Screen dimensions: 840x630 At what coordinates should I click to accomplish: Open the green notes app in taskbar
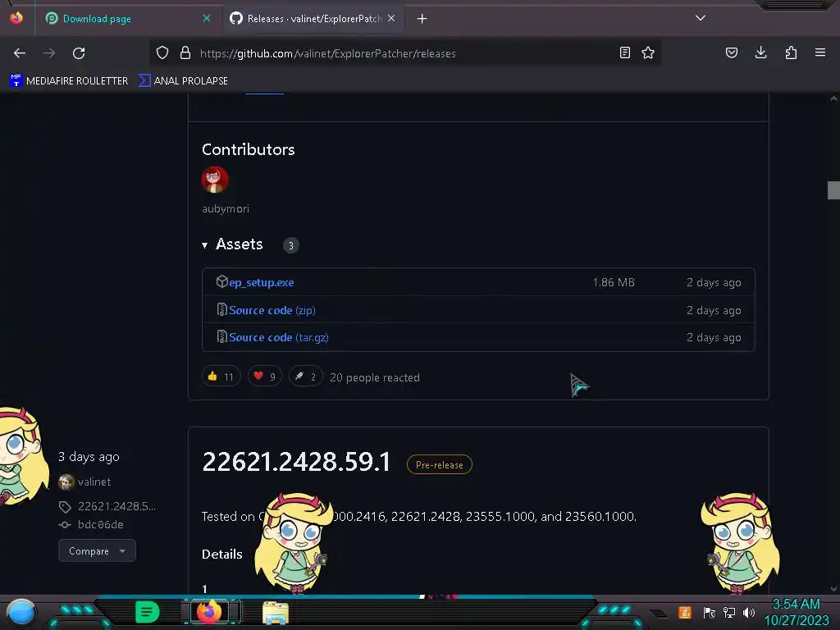(148, 612)
